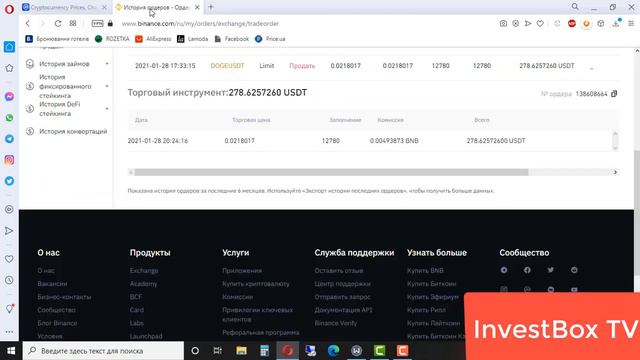Viewport: 640px width, 360px height.
Task: Open Telegram in Opera sidebar
Action: (9, 139)
